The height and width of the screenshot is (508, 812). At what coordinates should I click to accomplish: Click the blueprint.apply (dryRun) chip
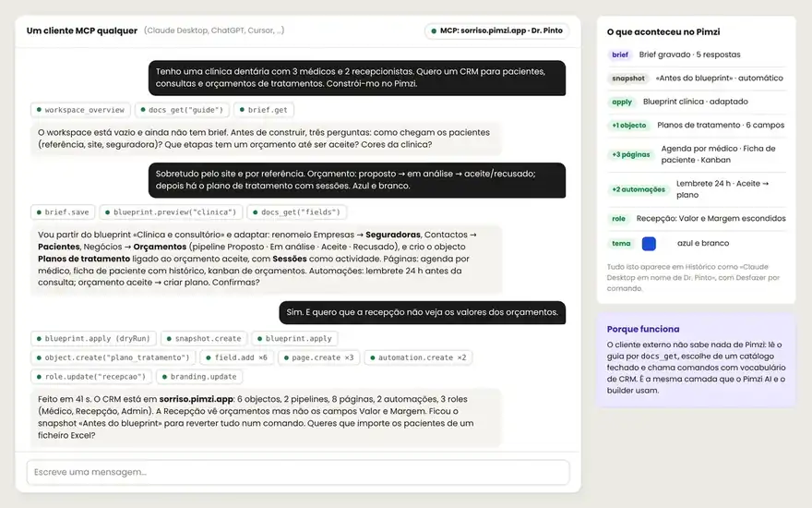93,338
